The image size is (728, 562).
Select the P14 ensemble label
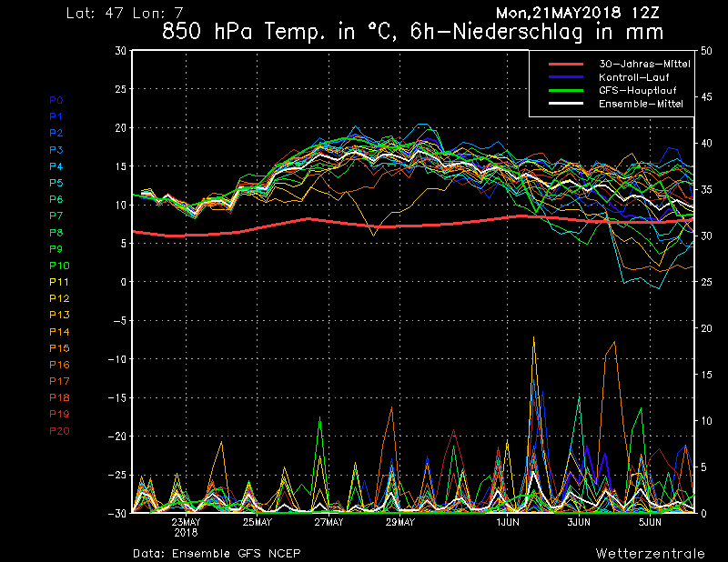click(57, 332)
